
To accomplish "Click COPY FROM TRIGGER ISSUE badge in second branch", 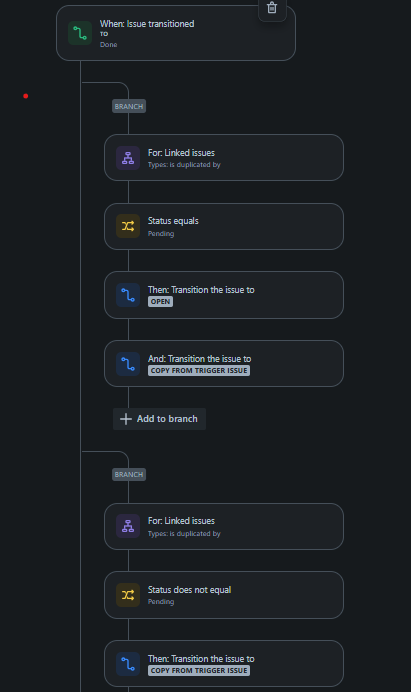I will click(199, 670).
